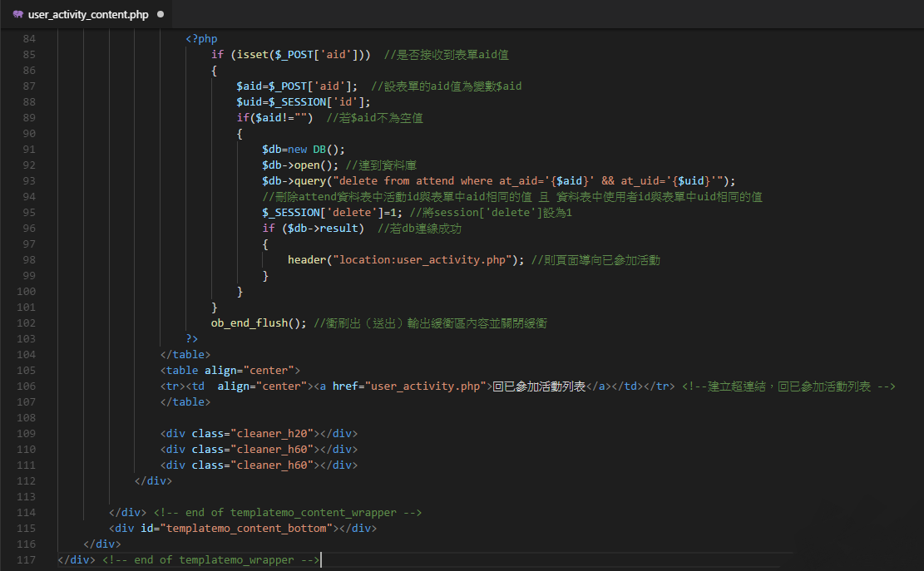Click the HTML comment '建立超連結，回已參加活動列表'
The height and width of the screenshot is (571, 924).
(x=788, y=386)
